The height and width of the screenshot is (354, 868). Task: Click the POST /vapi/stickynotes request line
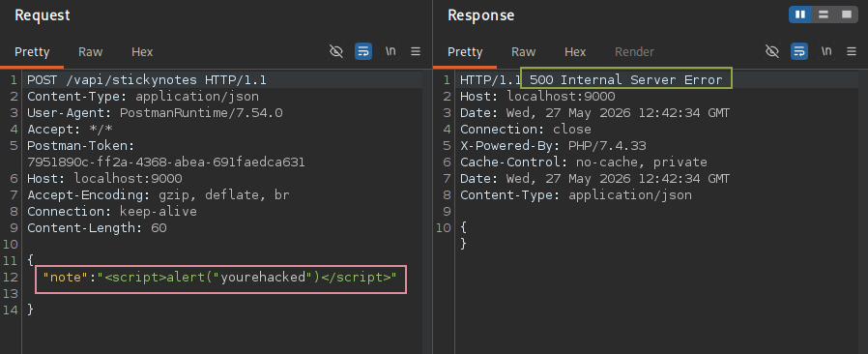147,80
